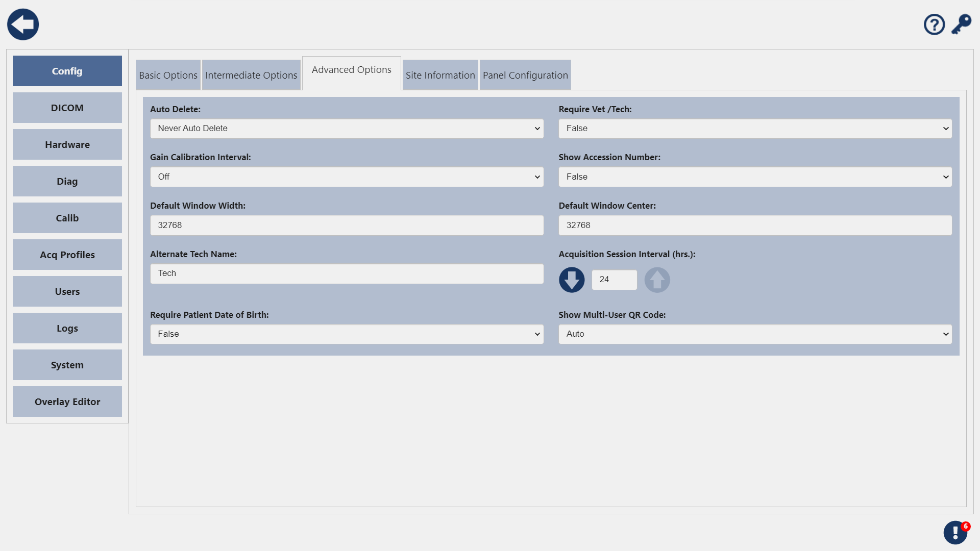The height and width of the screenshot is (551, 980).
Task: Select the Config sidebar button
Action: tap(67, 71)
